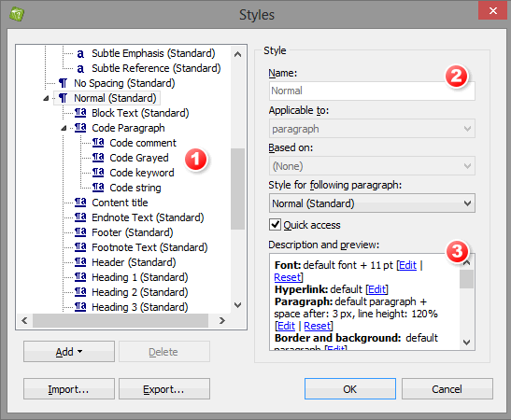Screen dimensions: 511x420
Task: Click the style icon beside Code string
Action: pos(98,188)
